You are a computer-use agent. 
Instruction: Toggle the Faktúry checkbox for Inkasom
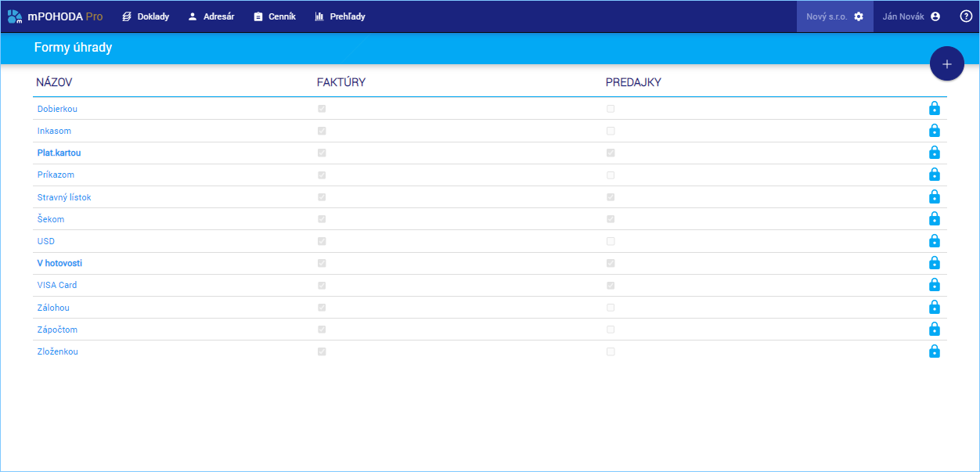click(322, 131)
